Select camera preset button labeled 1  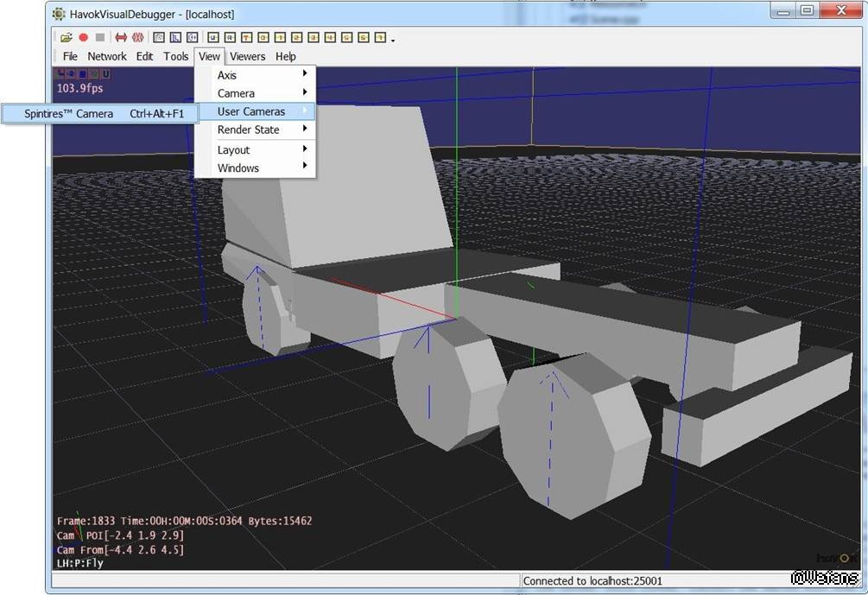tap(279, 37)
